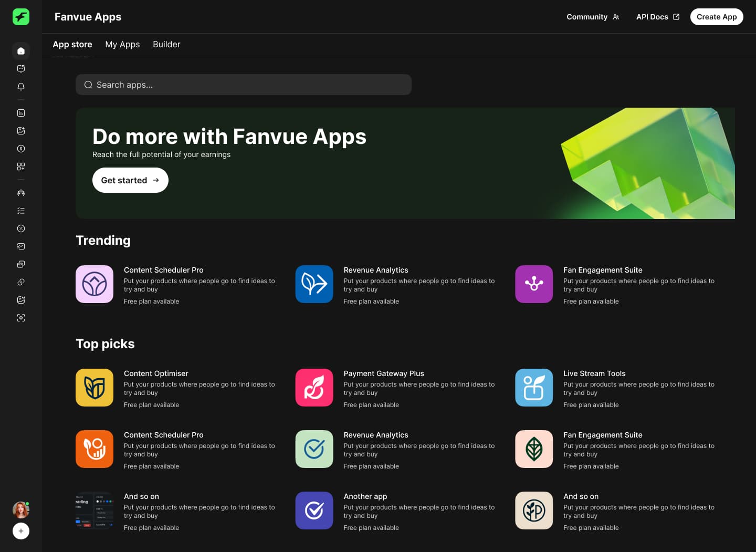Open the Another app purple checkmark icon

[x=314, y=511]
